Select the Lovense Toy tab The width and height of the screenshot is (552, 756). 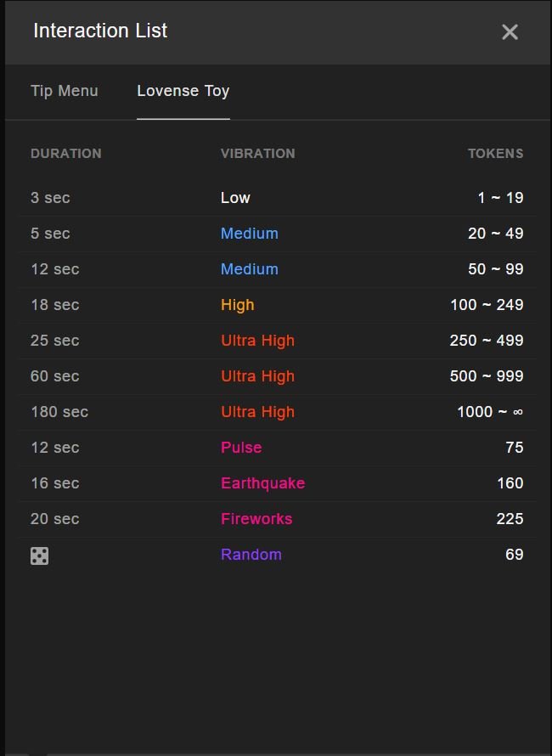coord(183,91)
